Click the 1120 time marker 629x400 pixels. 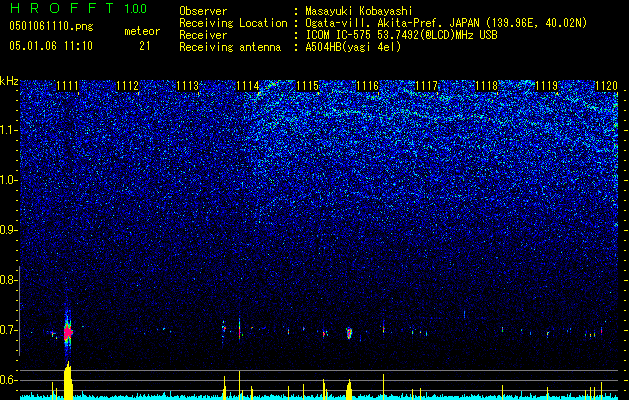(607, 86)
